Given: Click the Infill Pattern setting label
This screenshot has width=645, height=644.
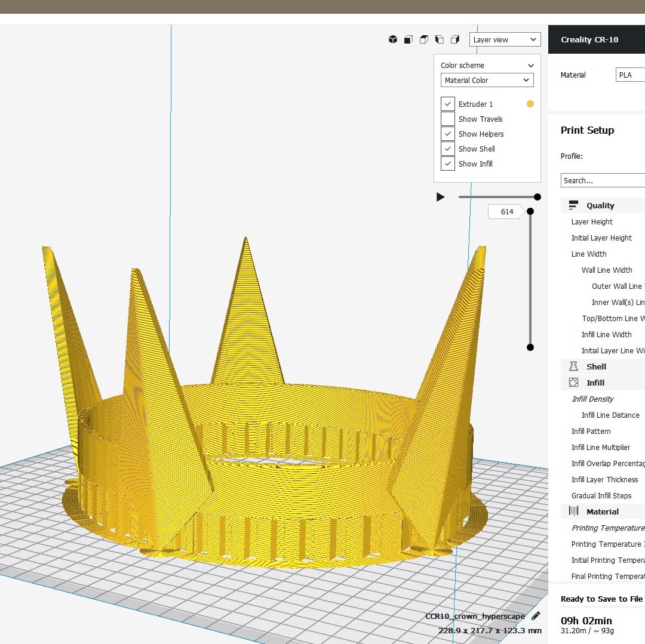Looking at the screenshot, I should pos(591,431).
